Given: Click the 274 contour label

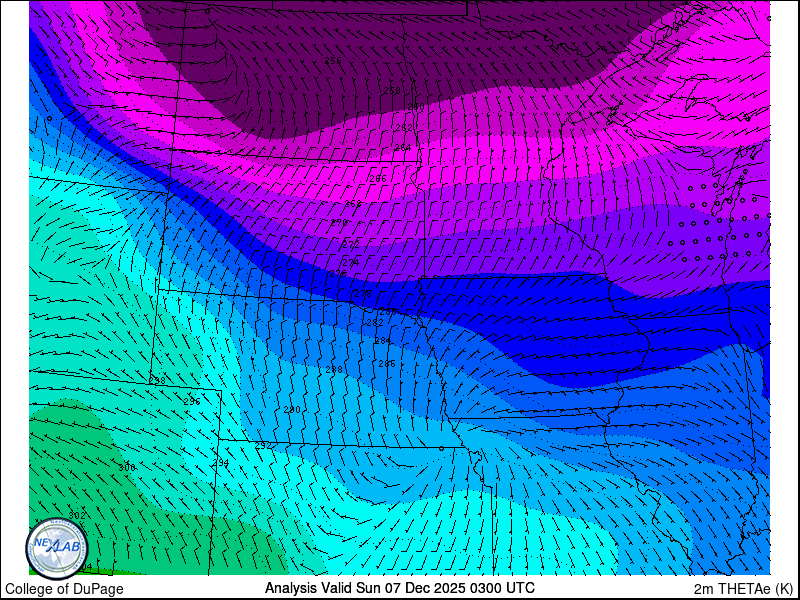Looking at the screenshot, I should (351, 263).
